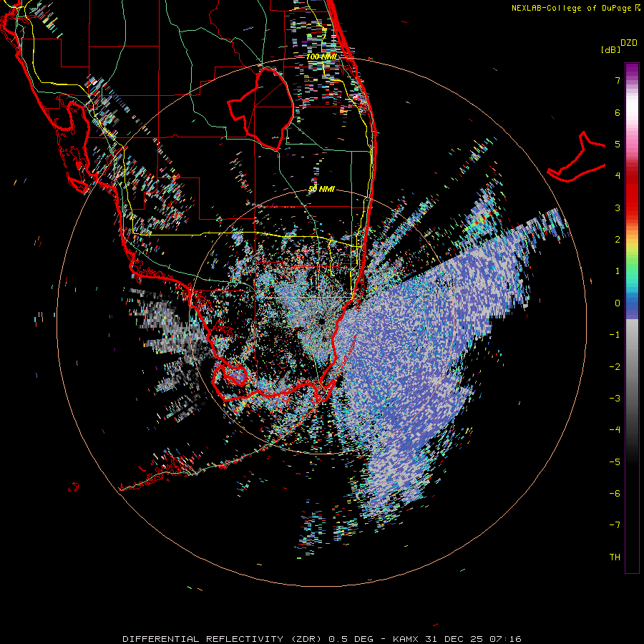Click the 3 value on the color scale
Viewport: 644px width, 644px height.
[x=618, y=208]
